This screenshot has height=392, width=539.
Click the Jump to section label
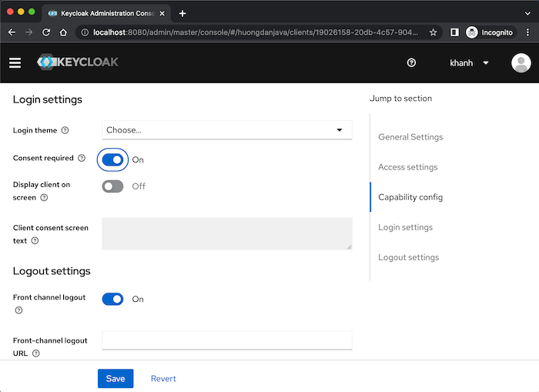pyautogui.click(x=401, y=99)
